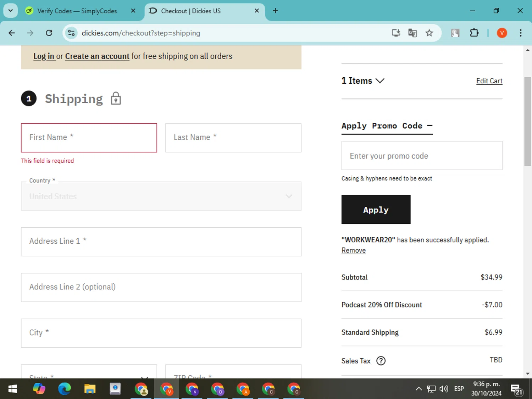The width and height of the screenshot is (532, 399).
Task: Remove the WORKWEAR20 promo code
Action: click(354, 250)
